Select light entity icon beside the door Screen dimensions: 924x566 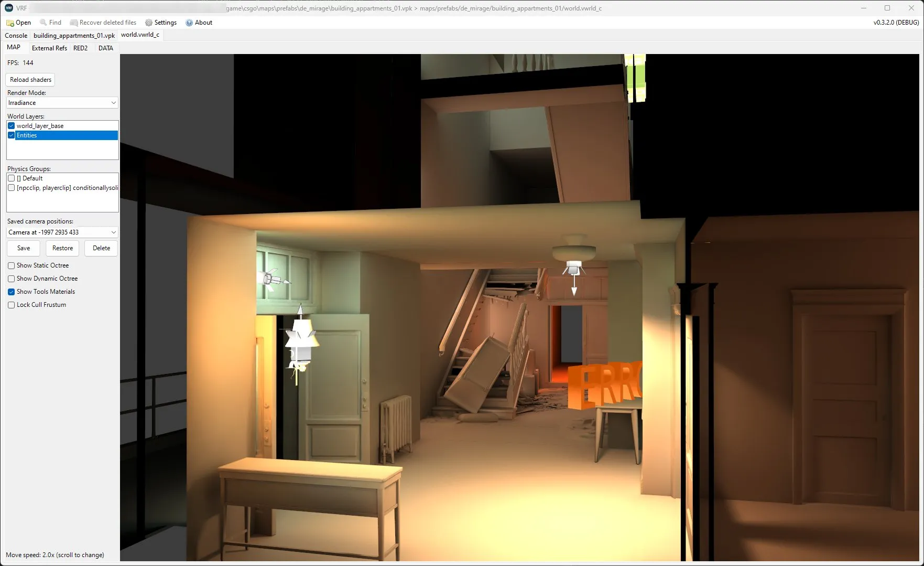coord(300,344)
